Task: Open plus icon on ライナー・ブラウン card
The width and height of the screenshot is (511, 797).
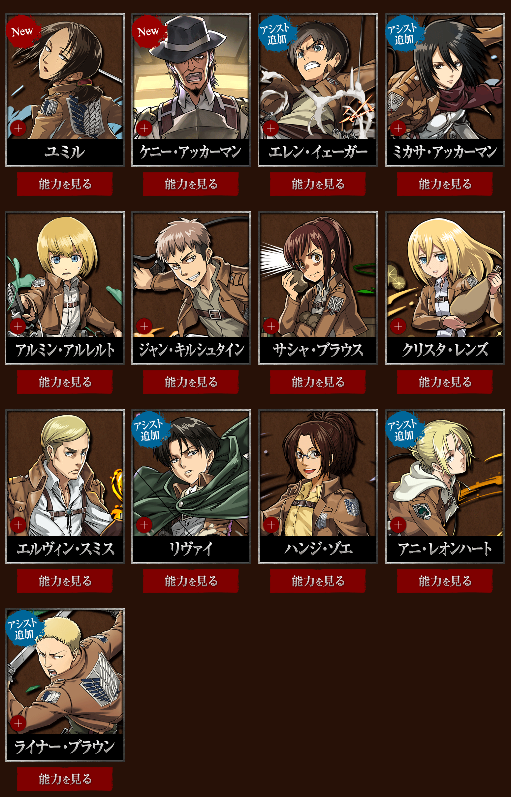Action: pyautogui.click(x=18, y=723)
